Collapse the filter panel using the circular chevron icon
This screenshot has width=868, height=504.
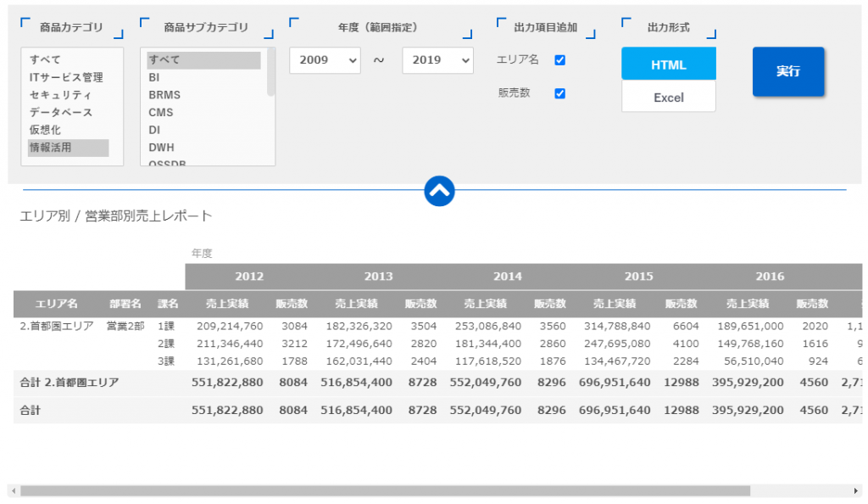coord(439,191)
